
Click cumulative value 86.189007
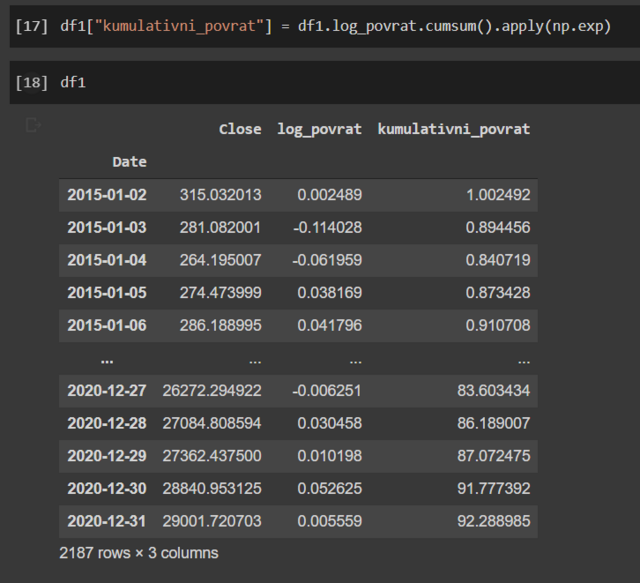[x=494, y=424]
